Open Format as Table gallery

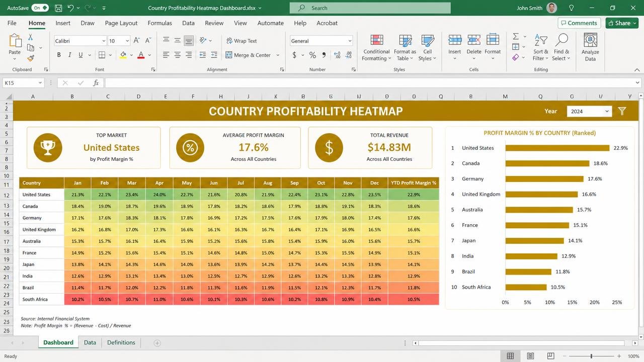[405, 48]
